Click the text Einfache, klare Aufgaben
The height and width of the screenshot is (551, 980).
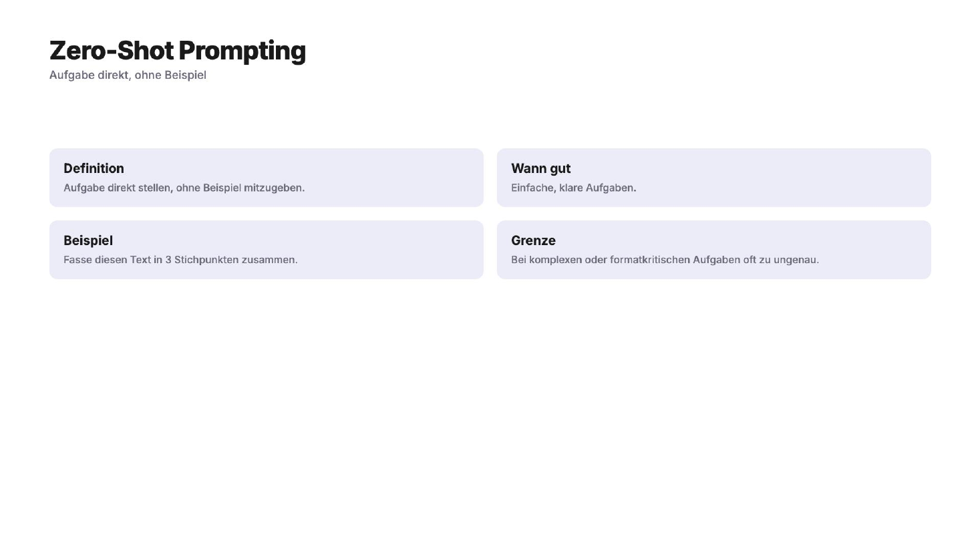click(574, 188)
